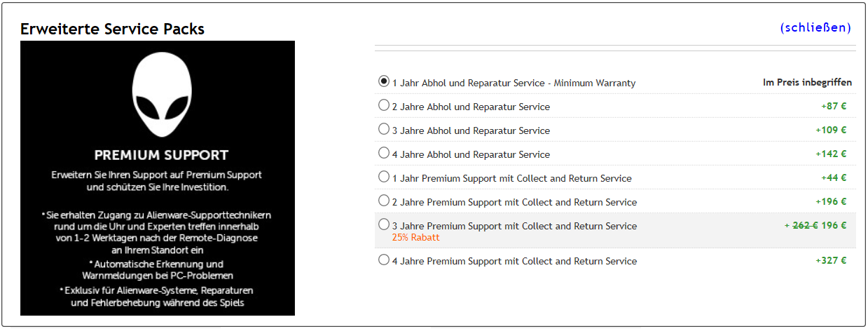Screen dimensions: 868x329
Task: Click the struck-through 262 € price
Action: point(805,226)
